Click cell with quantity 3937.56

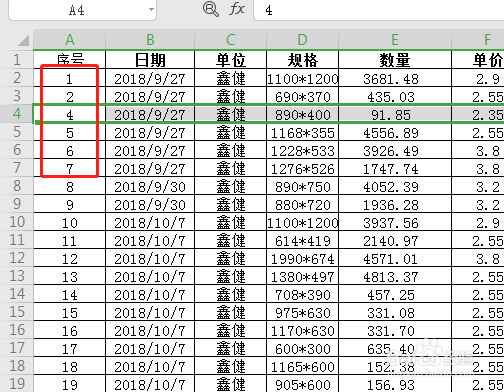coord(395,222)
